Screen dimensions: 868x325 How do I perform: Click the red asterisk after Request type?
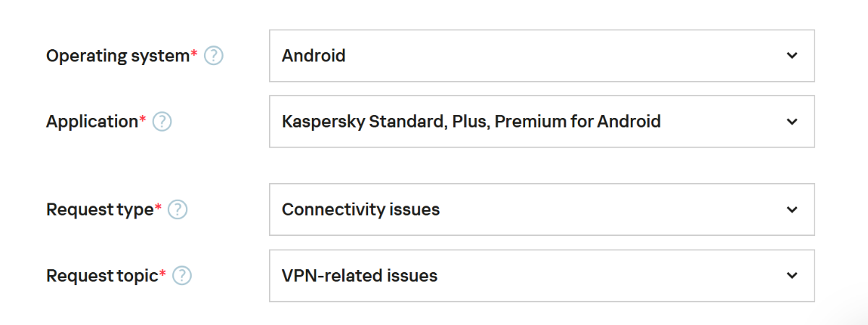coord(158,207)
